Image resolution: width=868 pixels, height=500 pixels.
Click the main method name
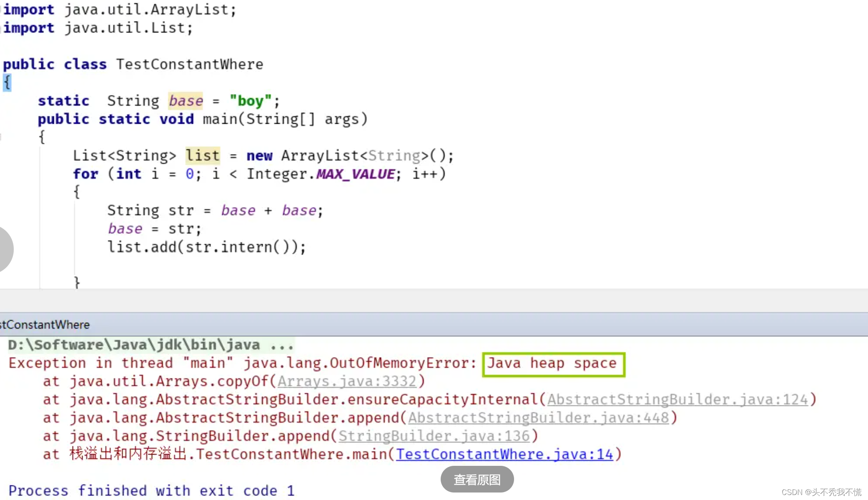click(x=220, y=119)
